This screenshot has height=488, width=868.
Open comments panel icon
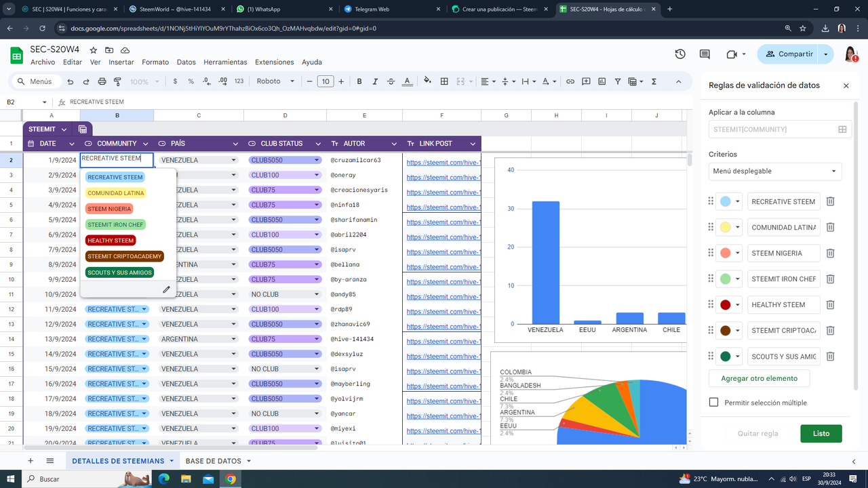tap(705, 54)
